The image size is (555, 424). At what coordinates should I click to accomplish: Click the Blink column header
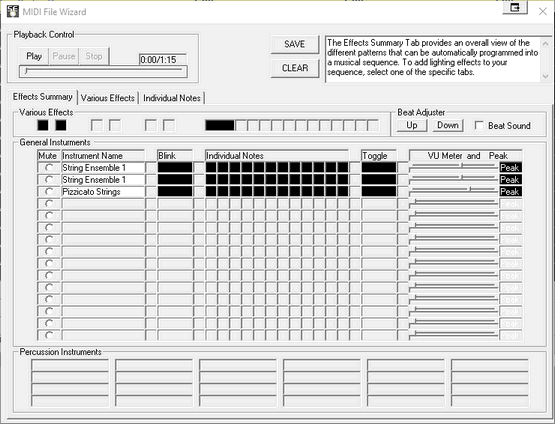click(175, 156)
